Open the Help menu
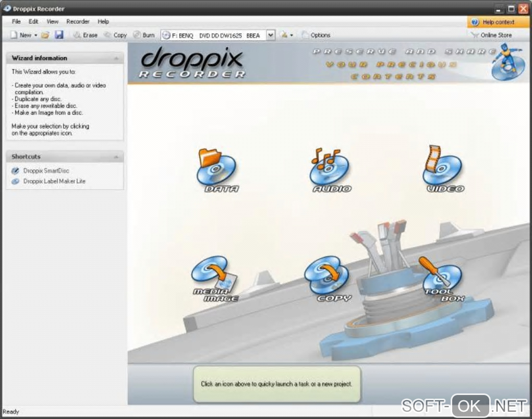532x419 pixels. coord(103,21)
